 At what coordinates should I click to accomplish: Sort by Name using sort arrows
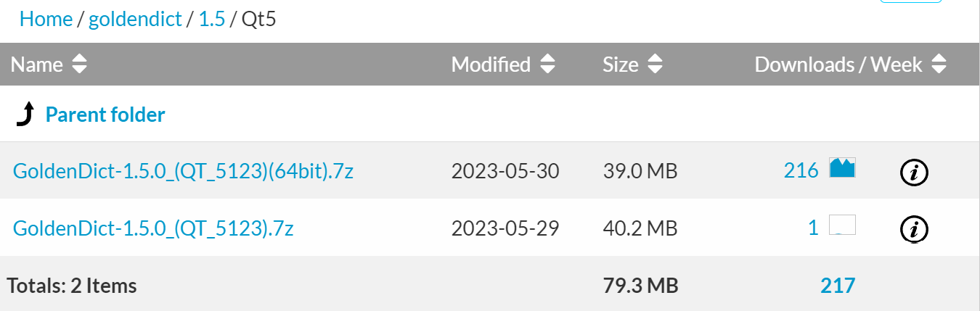click(79, 65)
